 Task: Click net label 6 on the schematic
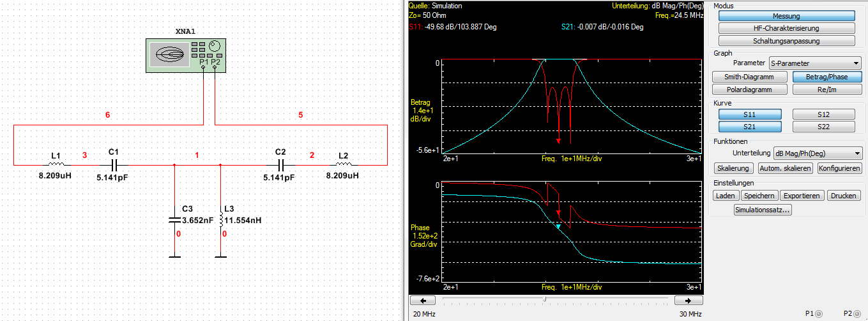(108, 115)
